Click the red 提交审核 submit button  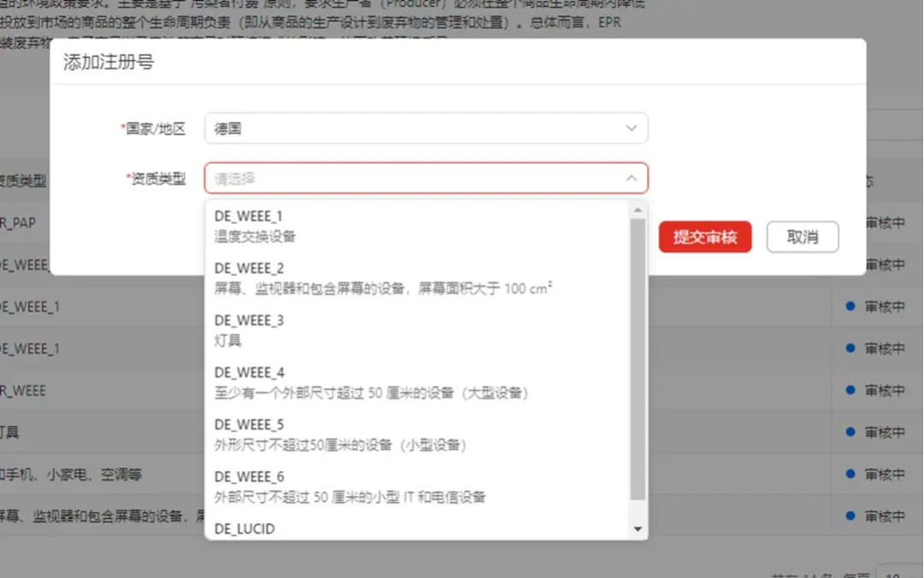(705, 237)
